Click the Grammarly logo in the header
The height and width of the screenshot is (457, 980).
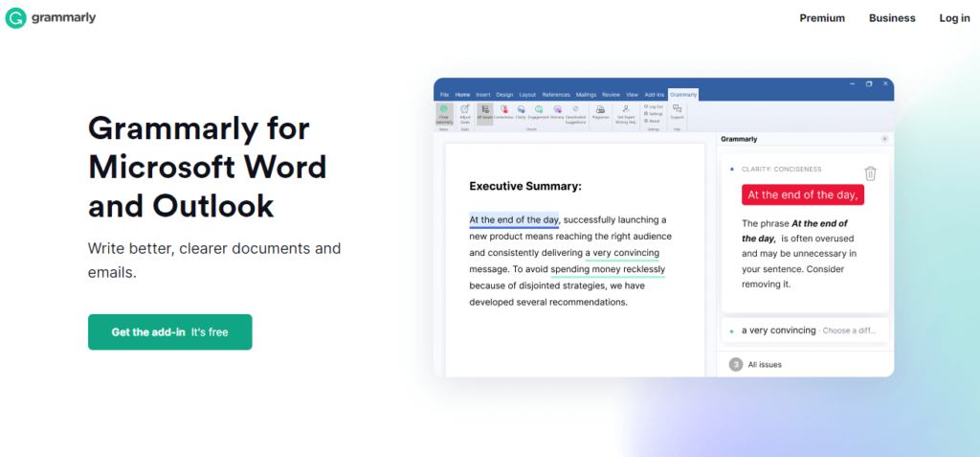click(51, 18)
